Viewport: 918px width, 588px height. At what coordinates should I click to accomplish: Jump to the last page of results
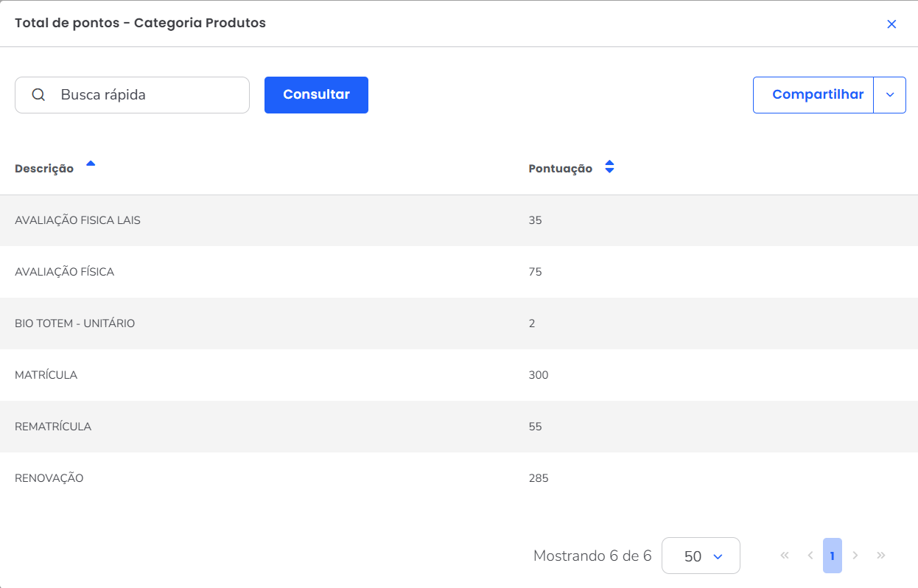click(x=881, y=556)
